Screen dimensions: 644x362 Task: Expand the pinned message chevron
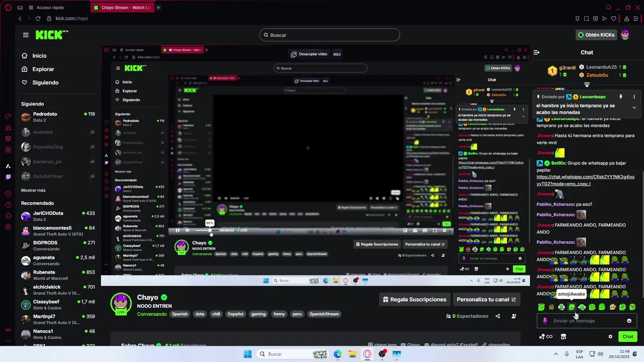point(634,107)
